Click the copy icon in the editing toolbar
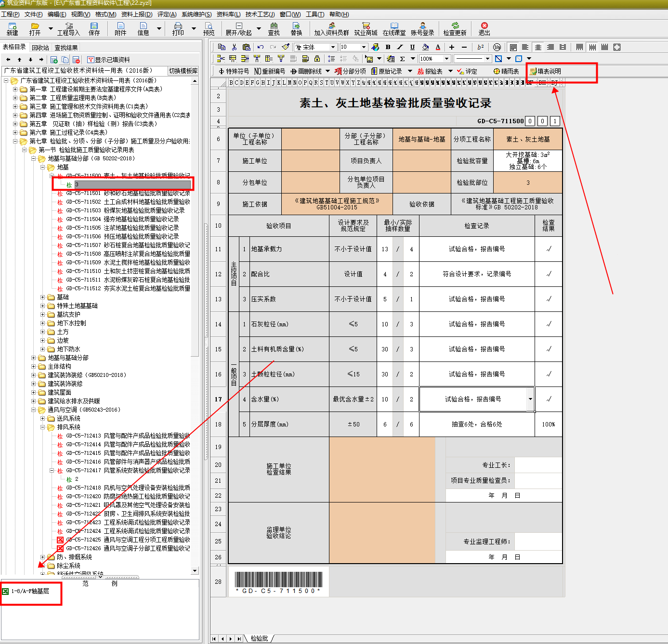The height and width of the screenshot is (644, 668). click(222, 47)
